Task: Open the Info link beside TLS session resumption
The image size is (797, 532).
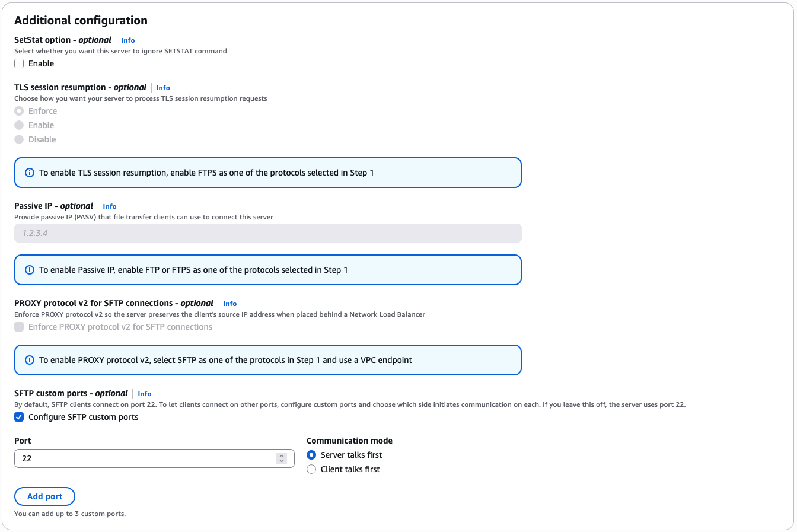Action: [163, 88]
